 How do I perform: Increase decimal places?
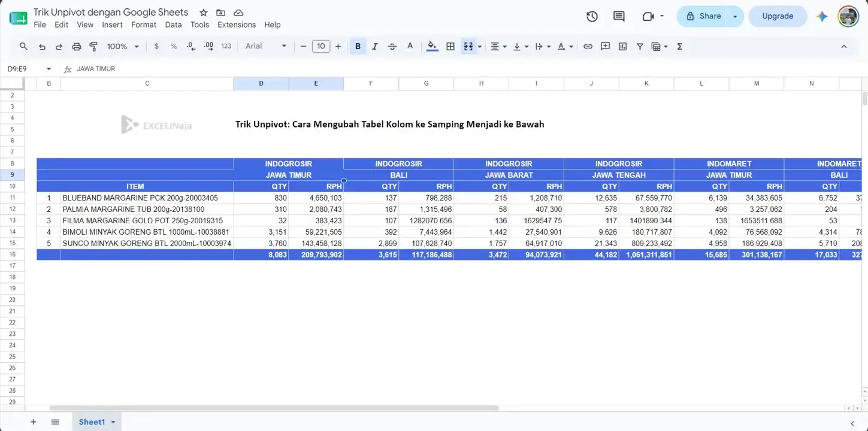point(208,46)
